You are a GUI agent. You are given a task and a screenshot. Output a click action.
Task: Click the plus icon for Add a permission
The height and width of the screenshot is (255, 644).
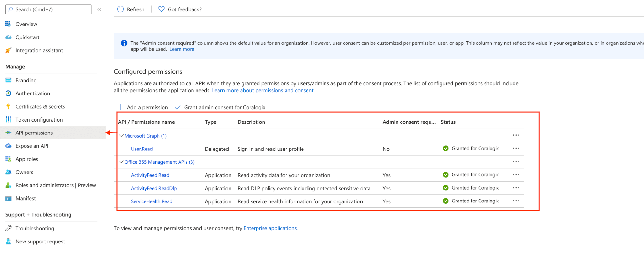(x=120, y=107)
